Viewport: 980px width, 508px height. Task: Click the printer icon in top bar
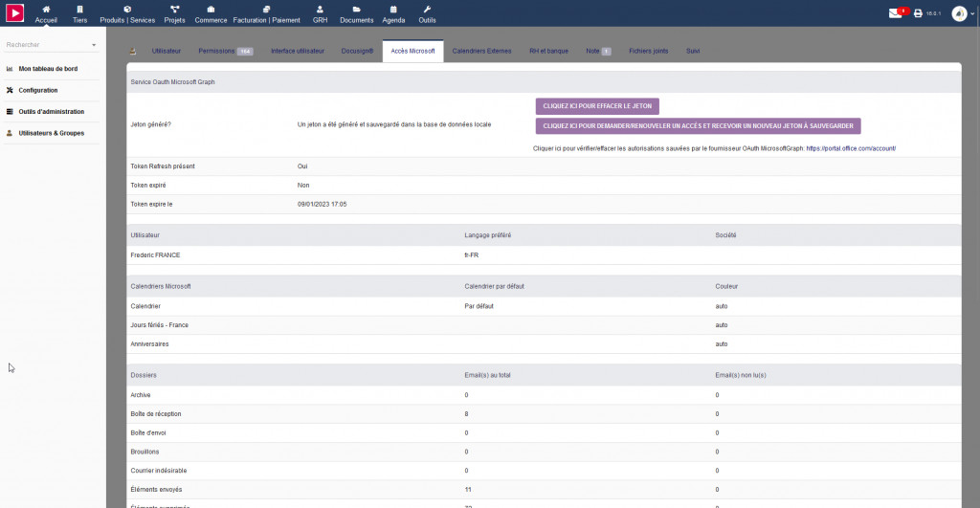click(918, 13)
